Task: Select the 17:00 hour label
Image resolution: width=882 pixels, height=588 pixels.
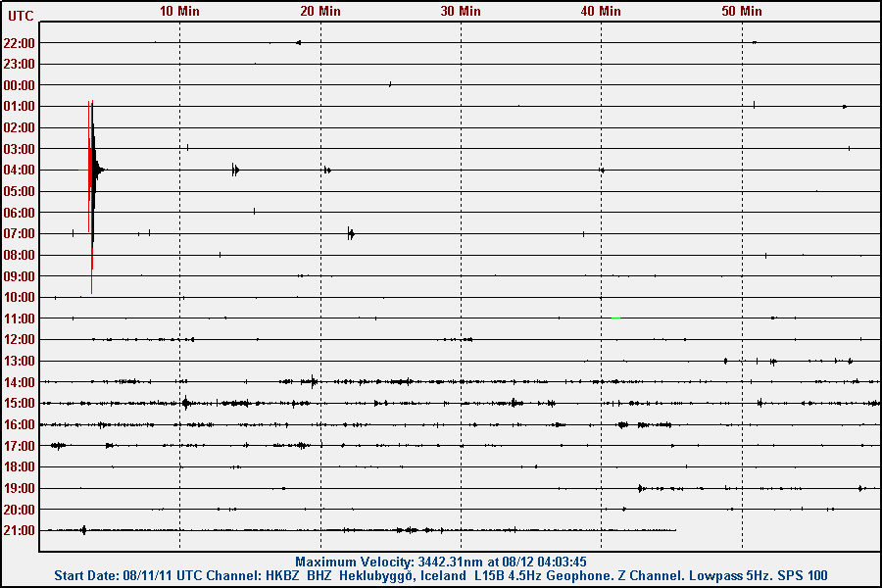Action: (x=20, y=446)
